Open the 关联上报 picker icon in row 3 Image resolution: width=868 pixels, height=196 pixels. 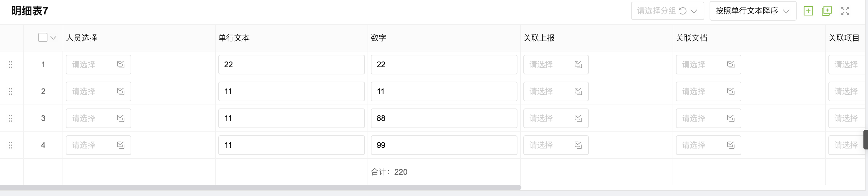point(578,118)
